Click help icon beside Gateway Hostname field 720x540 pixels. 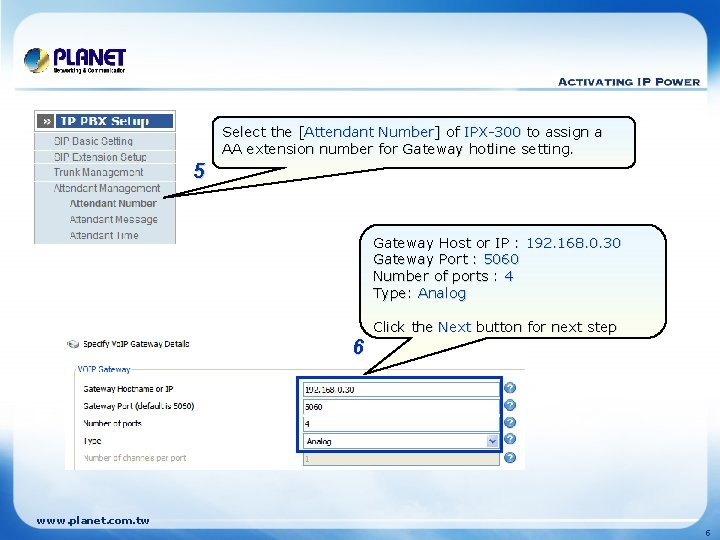(510, 388)
